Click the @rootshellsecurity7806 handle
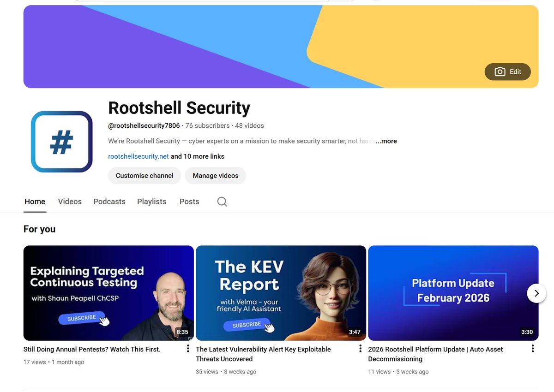 coord(144,125)
